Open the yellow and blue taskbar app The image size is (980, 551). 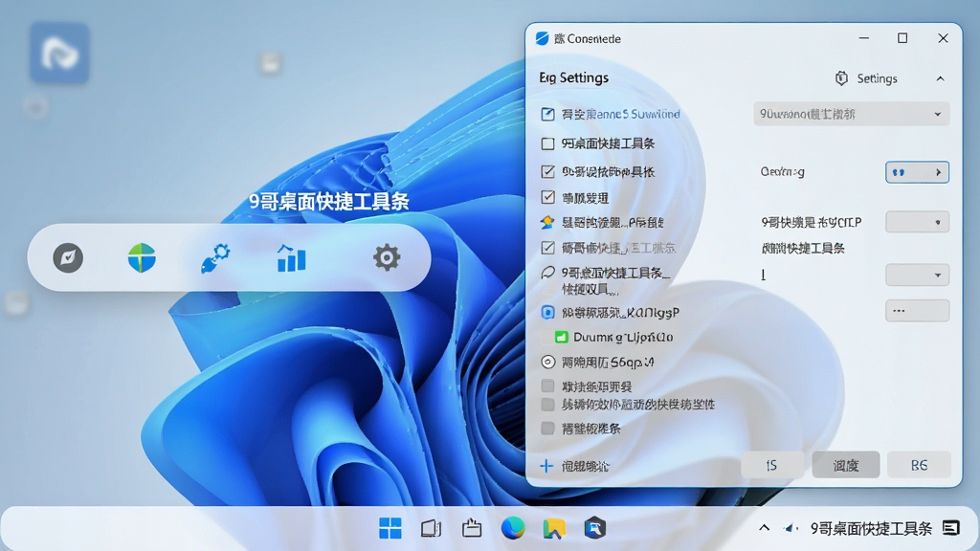pyautogui.click(x=554, y=528)
